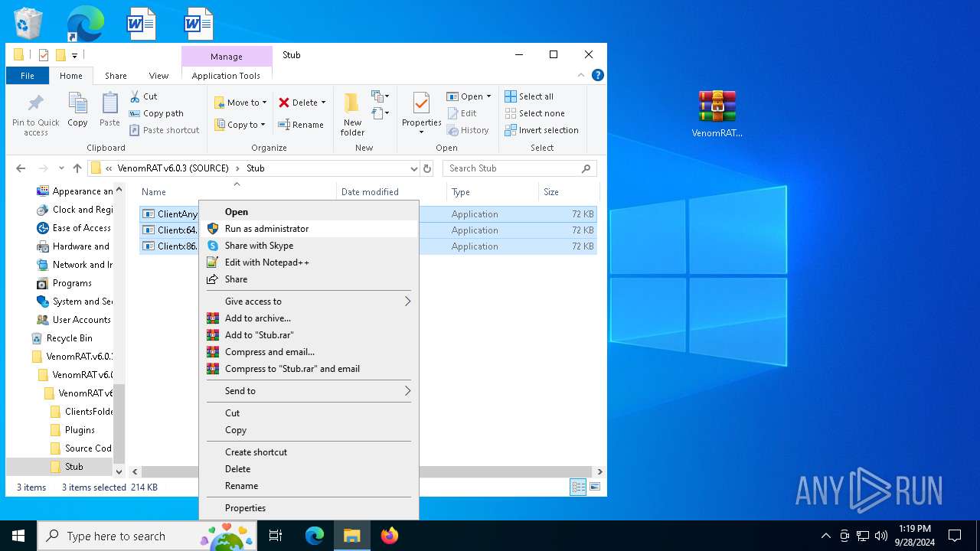This screenshot has width=980, height=551.
Task: Open Microsoft Edge from taskbar
Action: [315, 536]
